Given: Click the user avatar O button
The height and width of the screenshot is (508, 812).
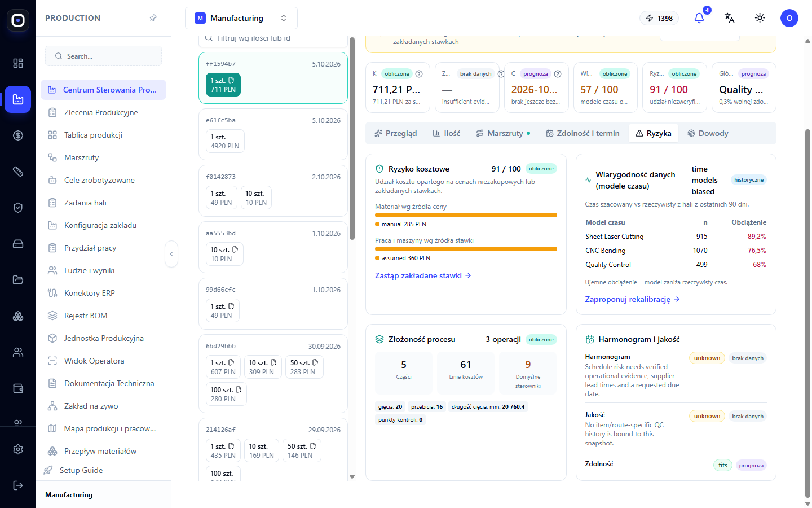Looking at the screenshot, I should click(x=789, y=18).
